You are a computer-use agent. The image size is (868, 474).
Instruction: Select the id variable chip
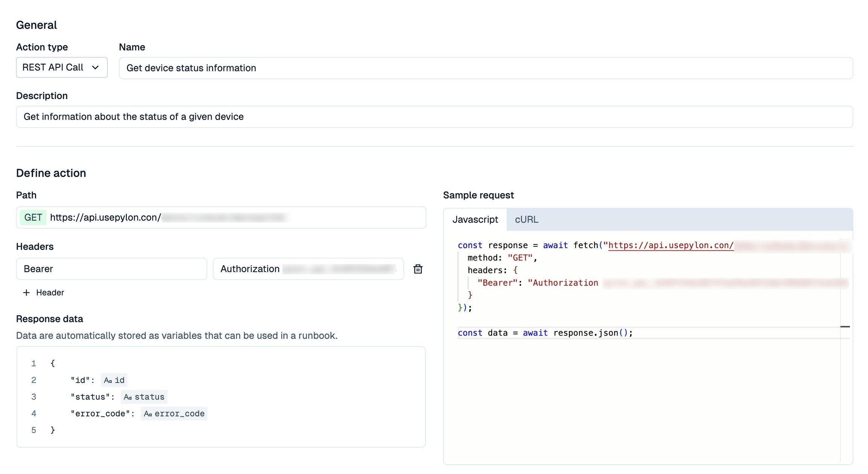[x=114, y=380]
